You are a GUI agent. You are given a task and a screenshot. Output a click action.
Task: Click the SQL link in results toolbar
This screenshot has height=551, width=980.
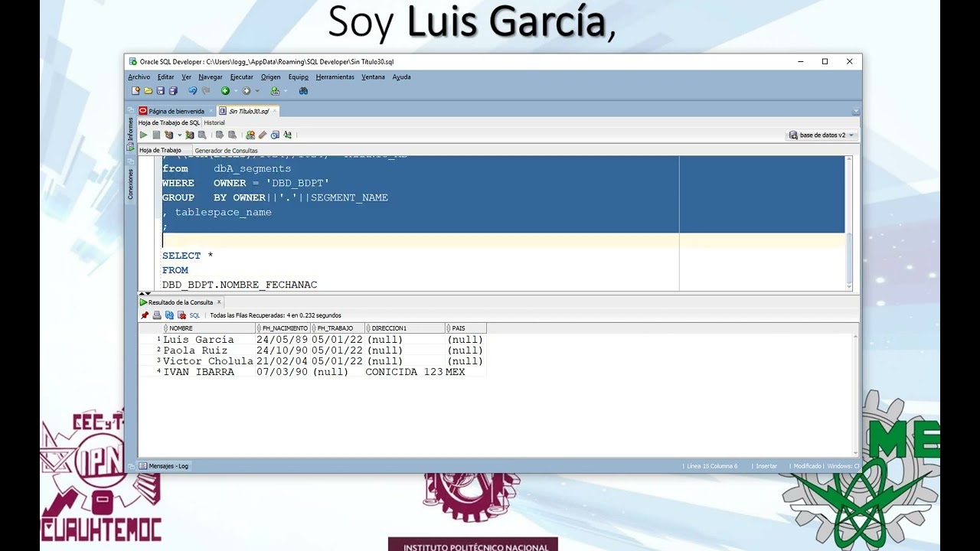tap(194, 315)
